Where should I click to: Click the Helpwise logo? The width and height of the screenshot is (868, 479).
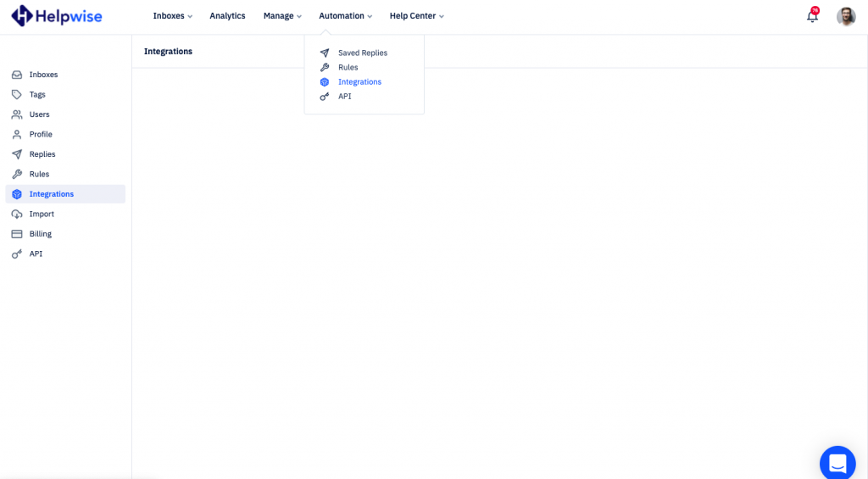tap(57, 16)
